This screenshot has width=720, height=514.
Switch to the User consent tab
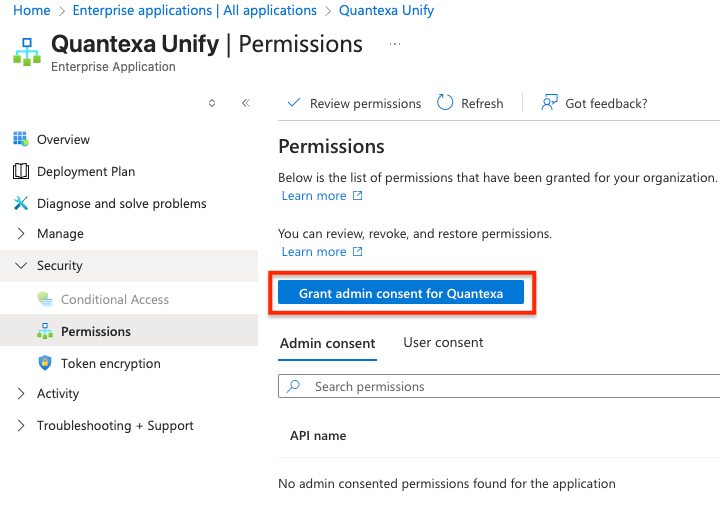443,342
